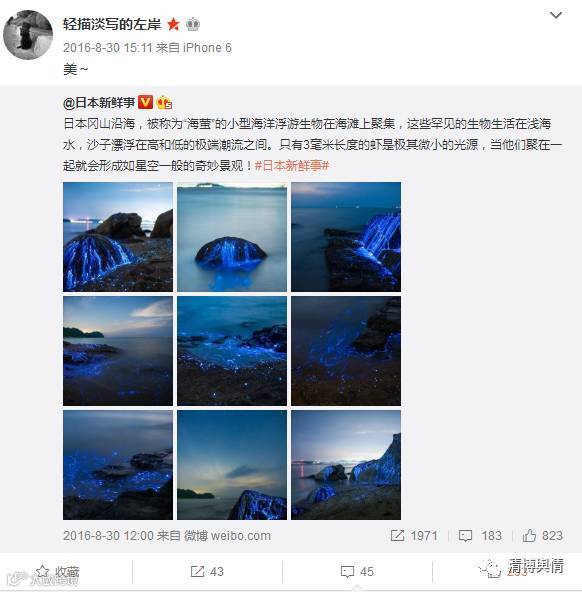Click the iPhone 6 source link

click(x=207, y=48)
